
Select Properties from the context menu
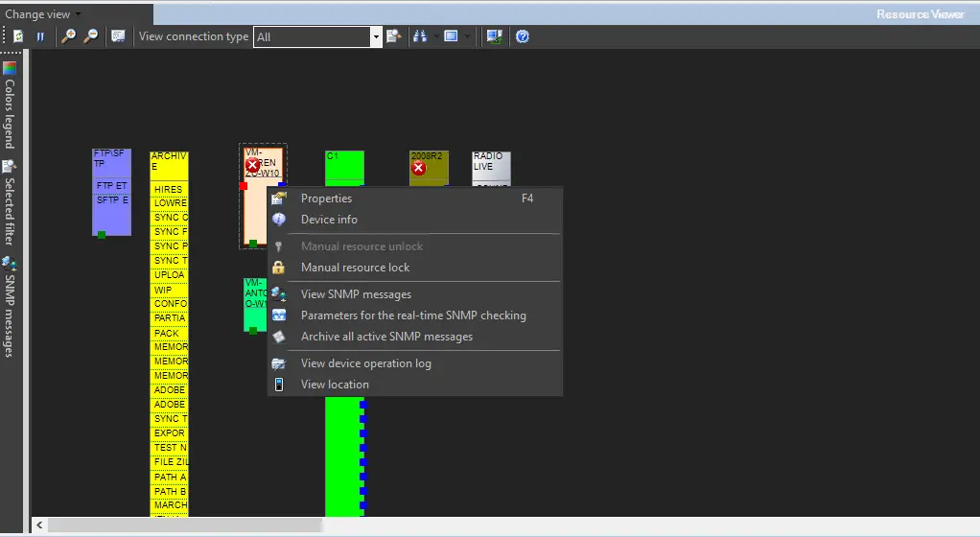326,198
